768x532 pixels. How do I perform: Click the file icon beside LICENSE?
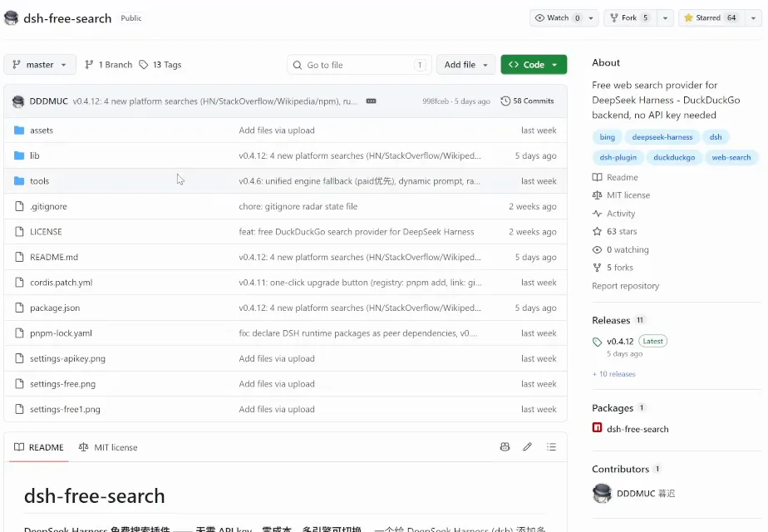click(19, 232)
